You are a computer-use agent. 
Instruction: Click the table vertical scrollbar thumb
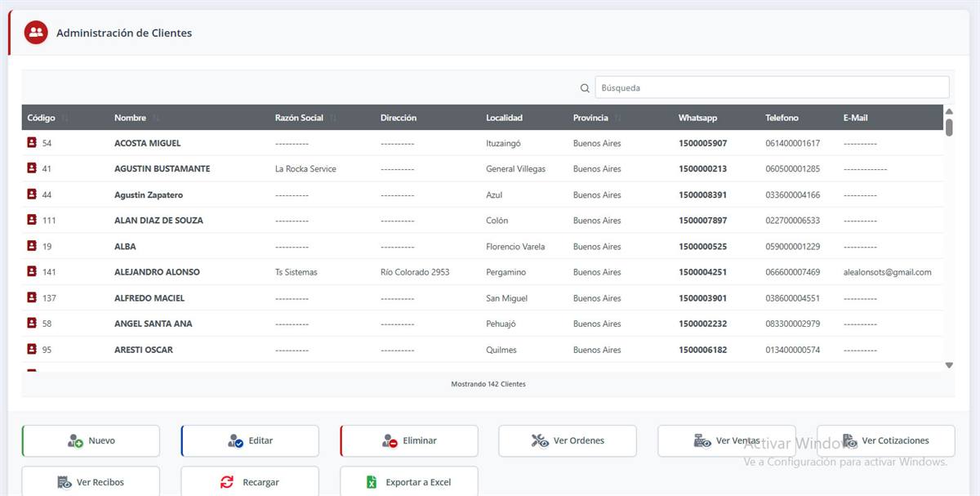[x=949, y=127]
